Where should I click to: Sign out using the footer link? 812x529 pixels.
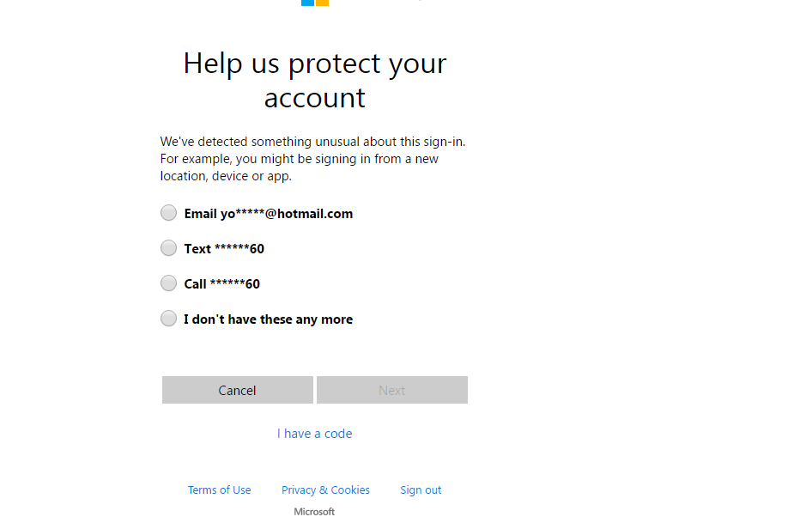[x=421, y=489]
